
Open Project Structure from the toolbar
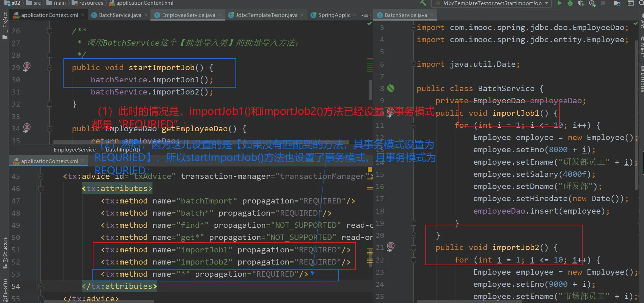coord(617,3)
